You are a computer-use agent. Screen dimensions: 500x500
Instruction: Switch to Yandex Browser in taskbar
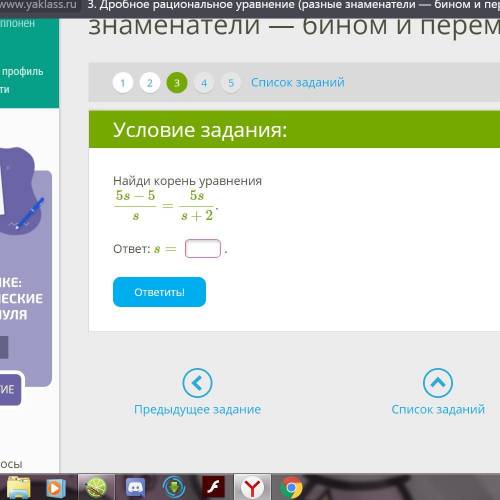tap(252, 488)
